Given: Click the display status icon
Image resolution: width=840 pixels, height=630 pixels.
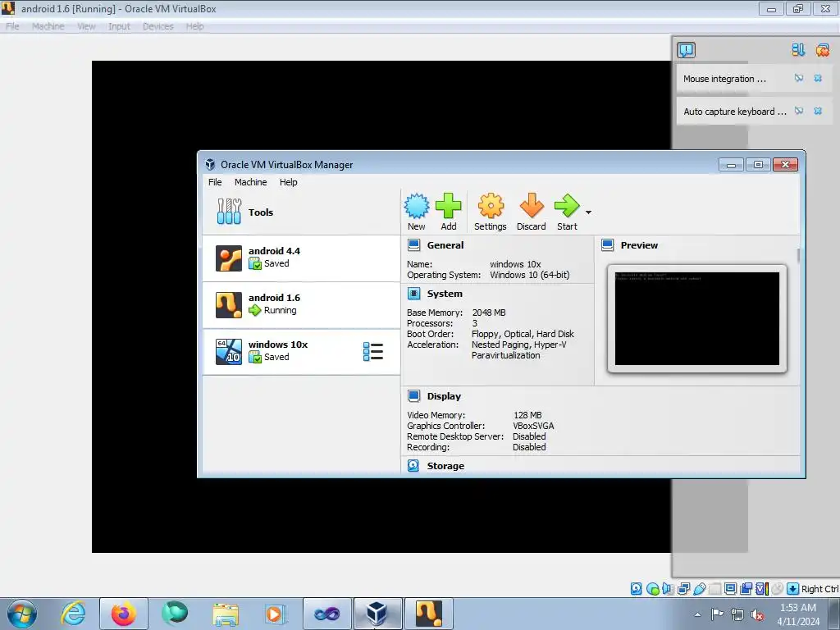Looking at the screenshot, I should pyautogui.click(x=731, y=589).
